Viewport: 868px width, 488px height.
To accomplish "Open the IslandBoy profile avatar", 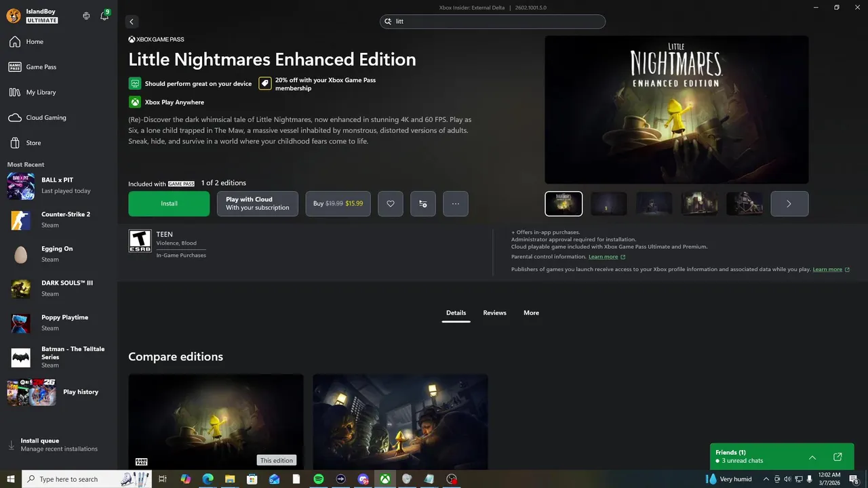I will 13,16.
